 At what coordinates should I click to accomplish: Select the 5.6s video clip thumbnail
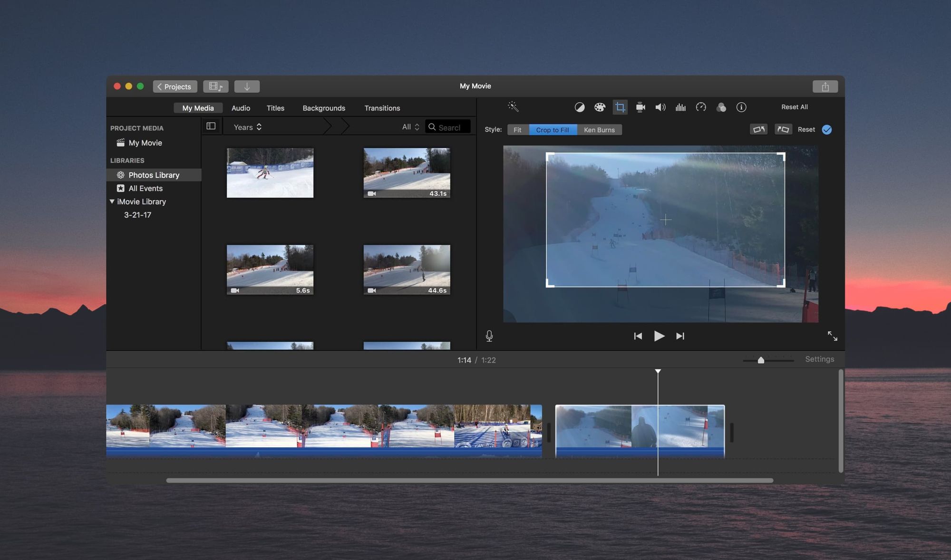click(x=270, y=270)
